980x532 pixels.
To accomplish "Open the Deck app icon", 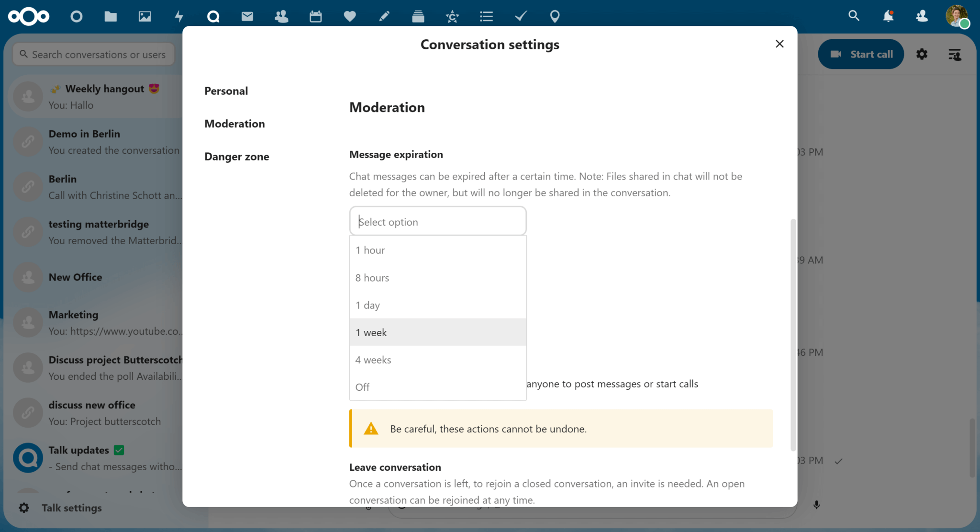I will [418, 16].
